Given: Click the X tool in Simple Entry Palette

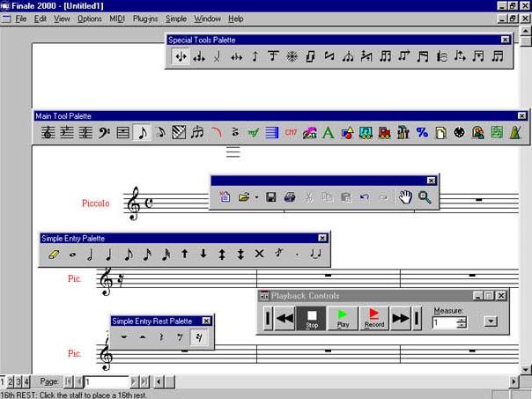Looking at the screenshot, I should [259, 254].
